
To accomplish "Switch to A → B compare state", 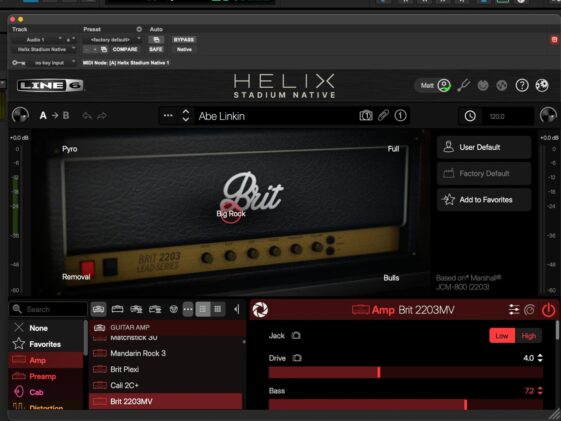I will point(54,116).
